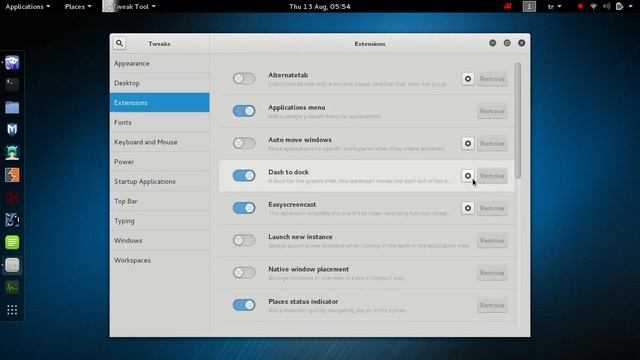The width and height of the screenshot is (640, 360).
Task: Remove Native window placement extension
Action: pyautogui.click(x=492, y=273)
